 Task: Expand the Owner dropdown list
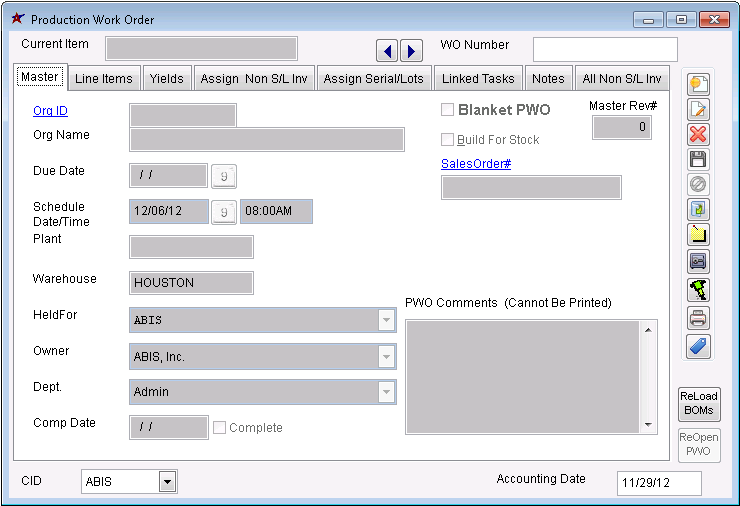[x=386, y=357]
